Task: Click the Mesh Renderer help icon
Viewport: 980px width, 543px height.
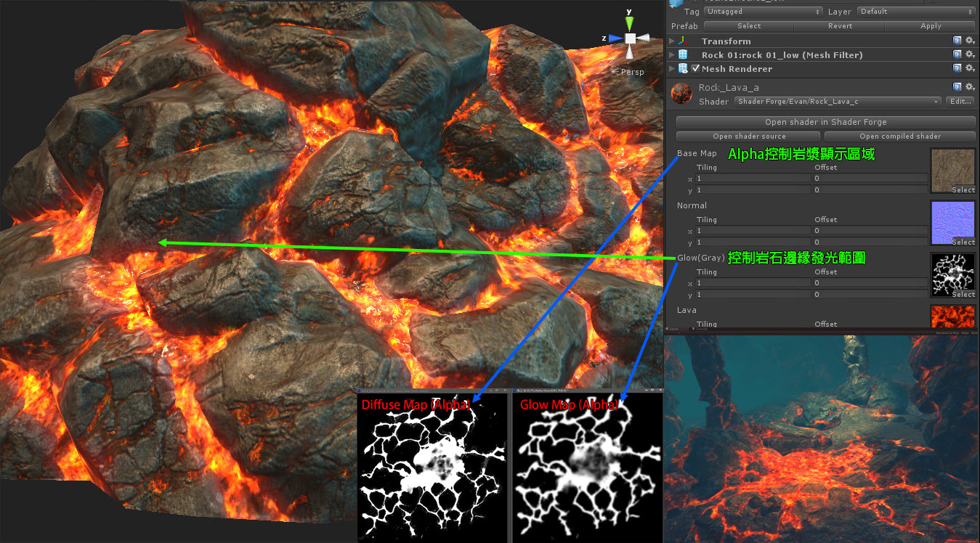Action: click(957, 68)
